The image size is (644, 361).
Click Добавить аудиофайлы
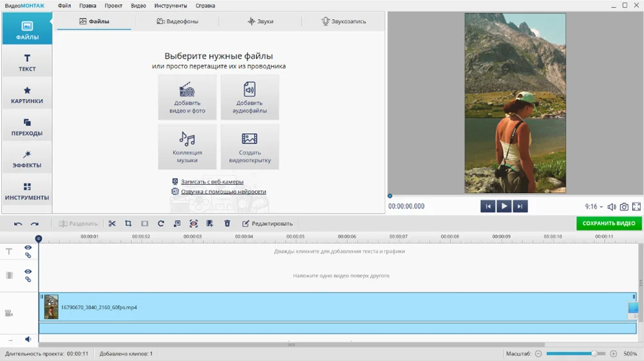pos(250,97)
